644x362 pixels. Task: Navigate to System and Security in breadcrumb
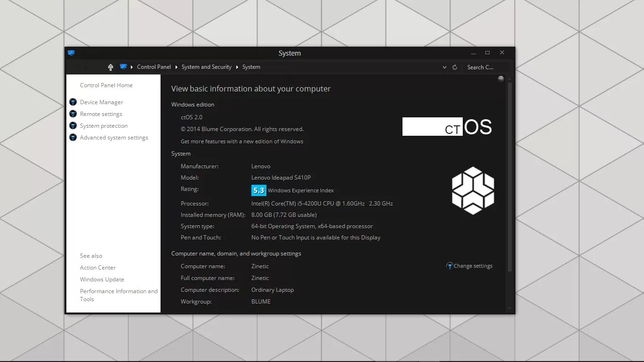(x=206, y=67)
